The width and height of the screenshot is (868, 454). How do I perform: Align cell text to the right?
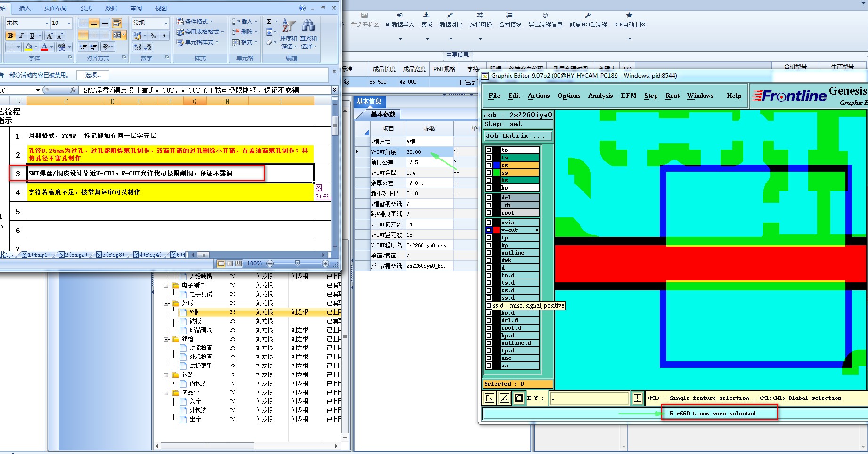pos(105,35)
